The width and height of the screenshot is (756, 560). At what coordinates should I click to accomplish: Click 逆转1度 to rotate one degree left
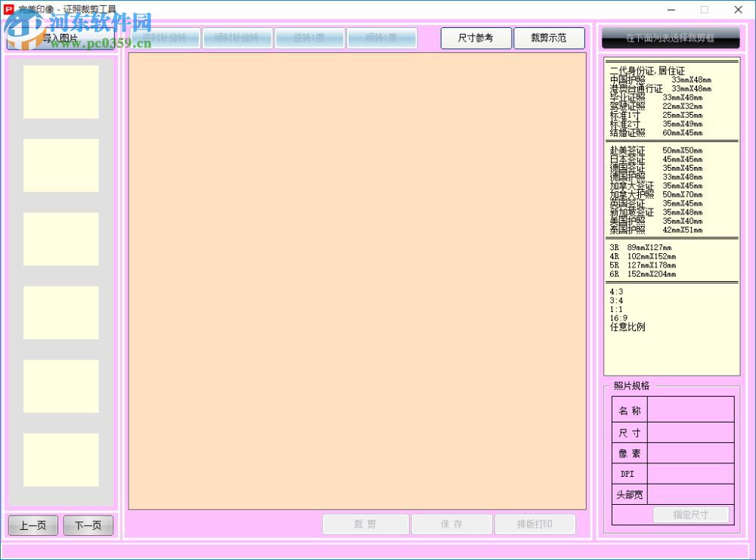309,38
